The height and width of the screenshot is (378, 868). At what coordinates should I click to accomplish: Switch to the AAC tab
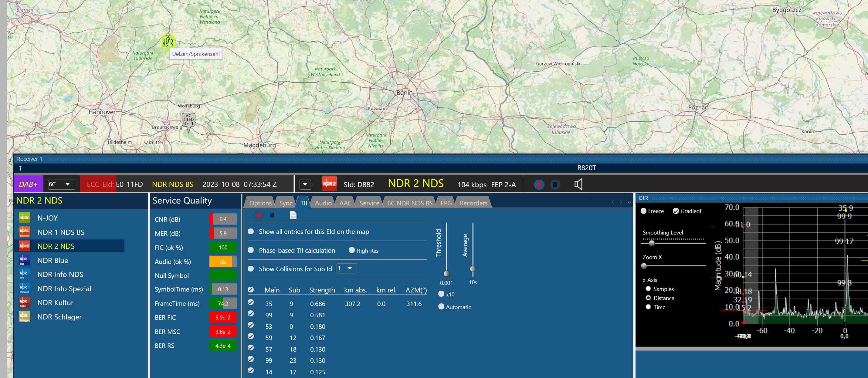pos(345,203)
